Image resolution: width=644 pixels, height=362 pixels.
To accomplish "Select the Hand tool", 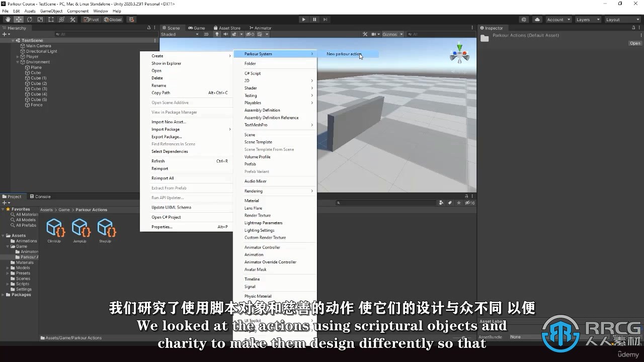I will tap(8, 20).
